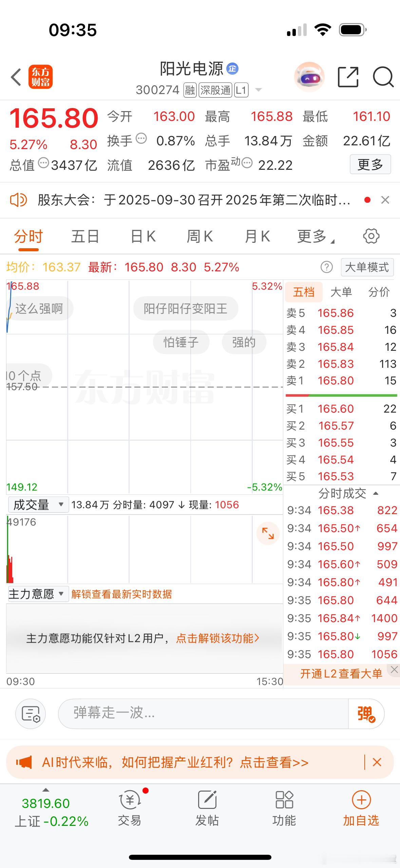Screen dimensions: 400x868
Task: Open the 主力意愿 indicator dropdown
Action: click(38, 594)
